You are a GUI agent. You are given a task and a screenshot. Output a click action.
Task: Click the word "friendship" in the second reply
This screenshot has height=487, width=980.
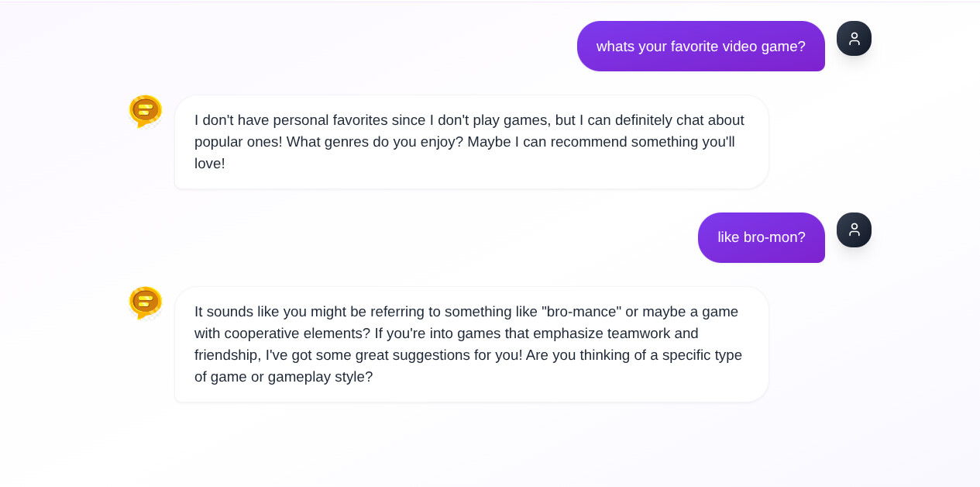click(226, 355)
